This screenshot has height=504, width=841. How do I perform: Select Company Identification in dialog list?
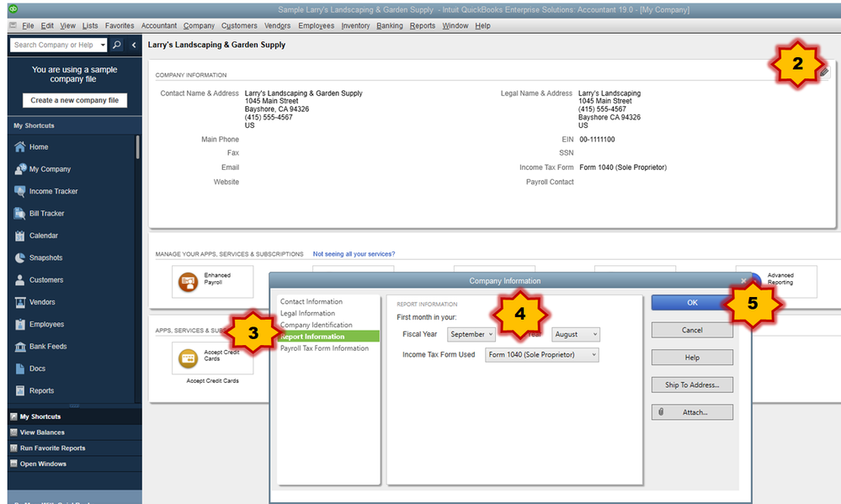click(x=316, y=325)
